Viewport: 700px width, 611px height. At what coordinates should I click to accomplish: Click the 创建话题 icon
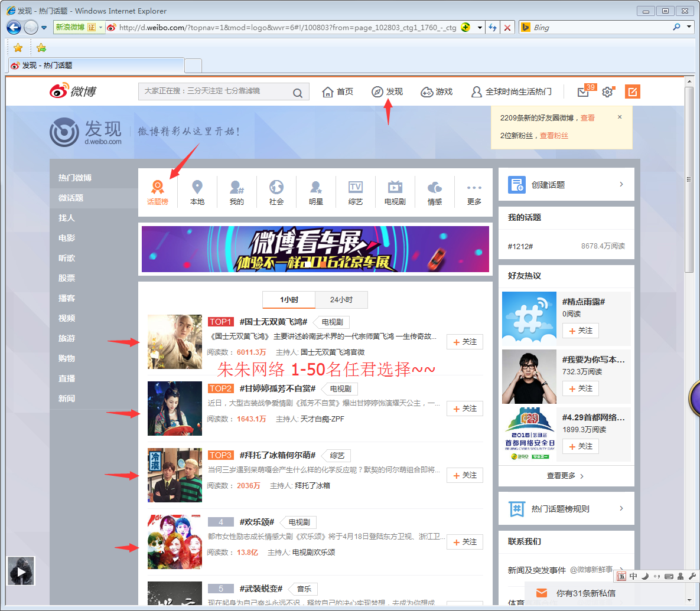point(516,185)
